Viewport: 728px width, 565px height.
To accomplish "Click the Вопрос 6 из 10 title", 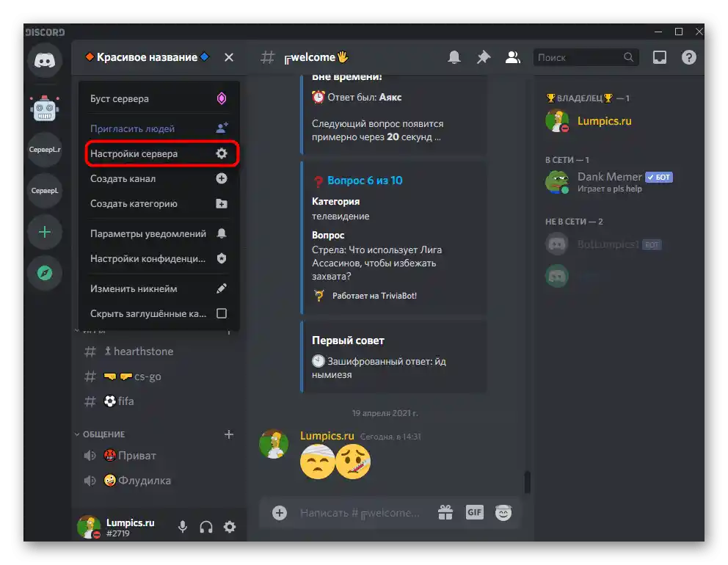I will click(x=365, y=181).
